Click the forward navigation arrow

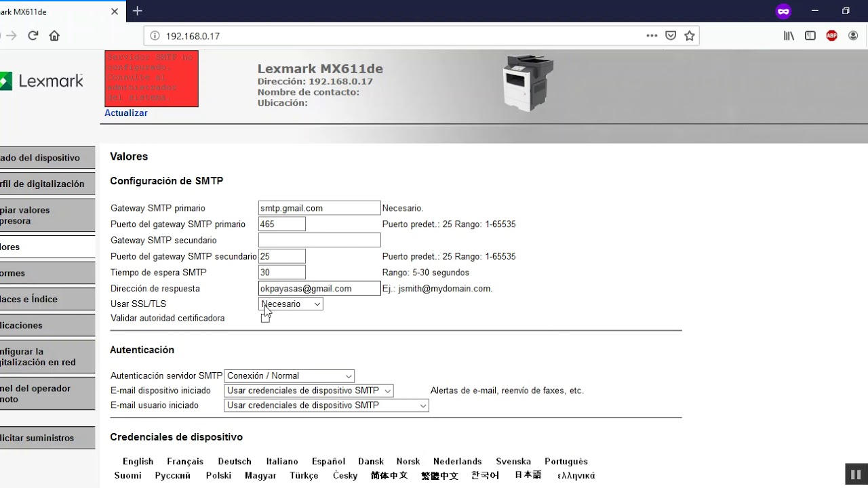pos(11,36)
